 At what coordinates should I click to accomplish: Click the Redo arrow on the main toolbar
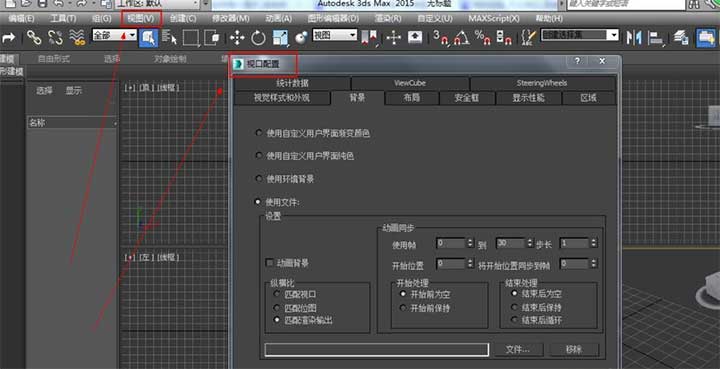click(8, 38)
